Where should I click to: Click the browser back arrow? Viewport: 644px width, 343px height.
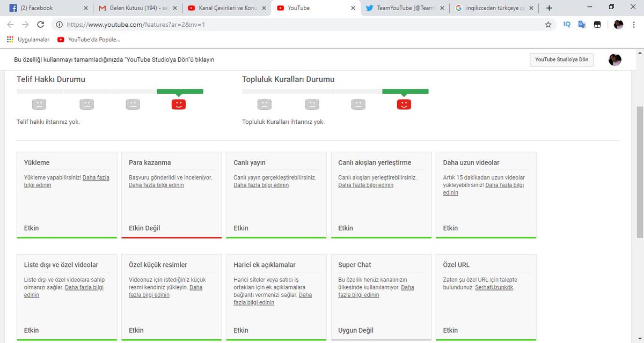11,25
